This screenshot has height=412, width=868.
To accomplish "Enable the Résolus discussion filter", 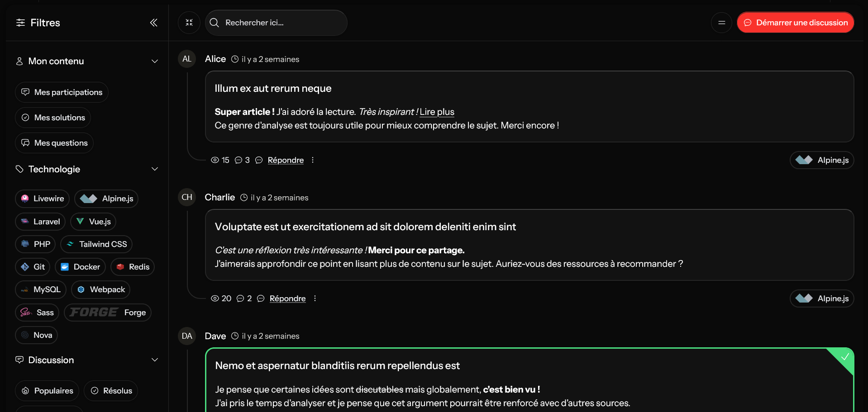I will (111, 391).
